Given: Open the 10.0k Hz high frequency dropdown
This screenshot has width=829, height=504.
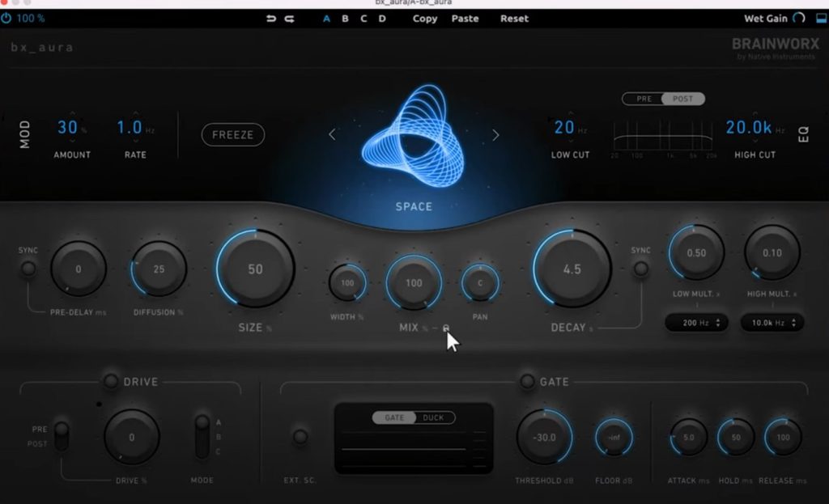Looking at the screenshot, I should [772, 323].
